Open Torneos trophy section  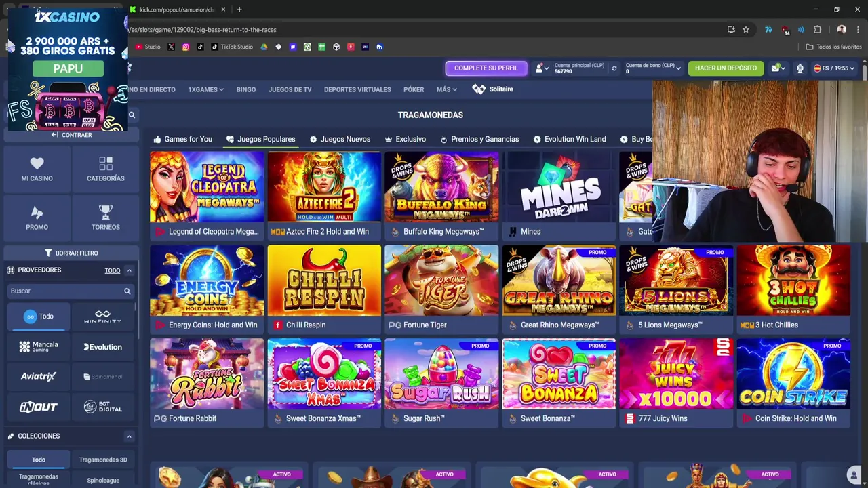(x=105, y=218)
